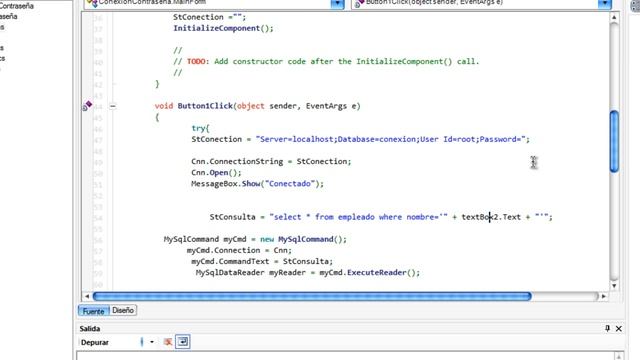Click on the void Button1Click declaration line
Screen dimensions: 640x360
click(x=258, y=106)
